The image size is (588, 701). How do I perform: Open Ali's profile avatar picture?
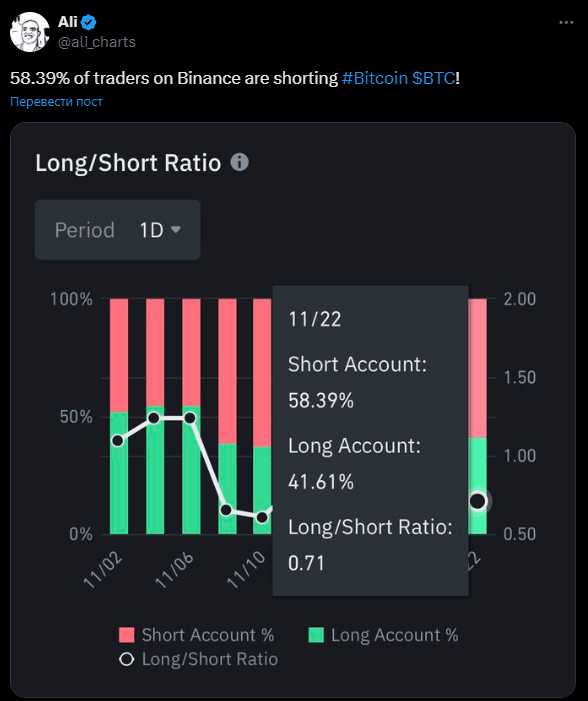(30, 32)
